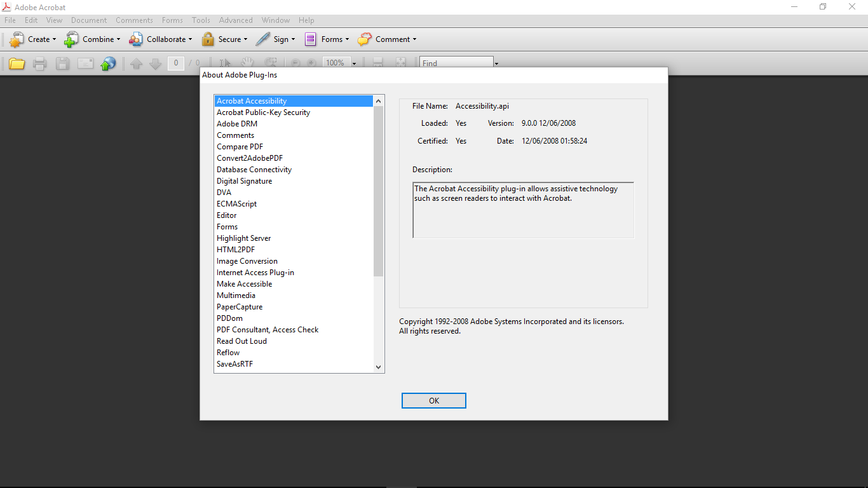Pick Digital Signature in the plug-in list

coord(294,181)
